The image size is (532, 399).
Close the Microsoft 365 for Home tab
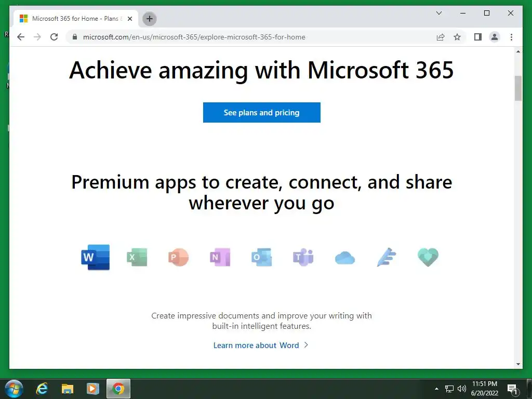pos(129,19)
